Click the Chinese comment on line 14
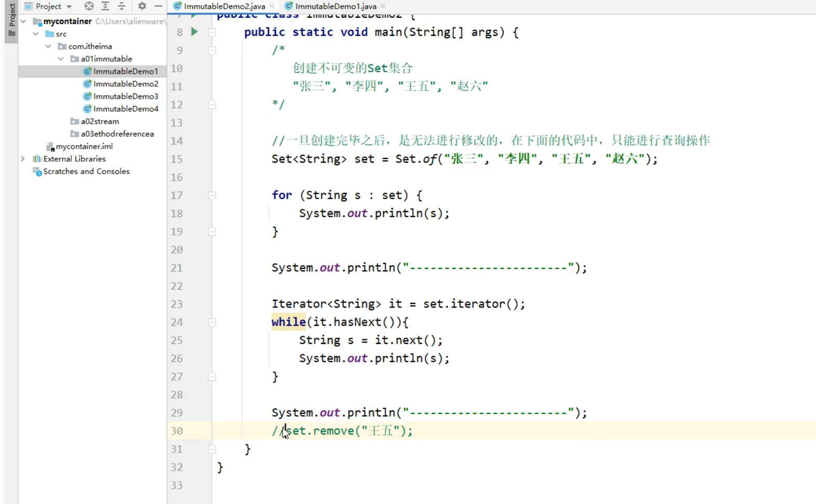 [491, 141]
